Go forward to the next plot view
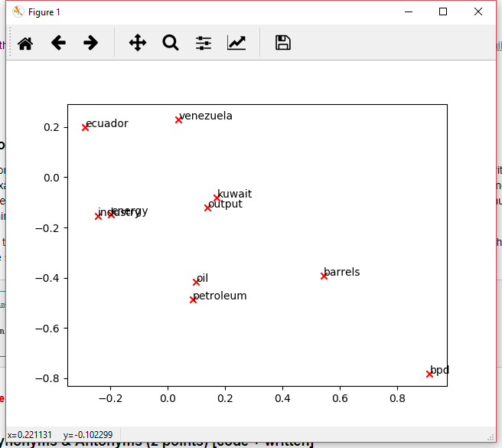This screenshot has width=502, height=448. coord(90,43)
